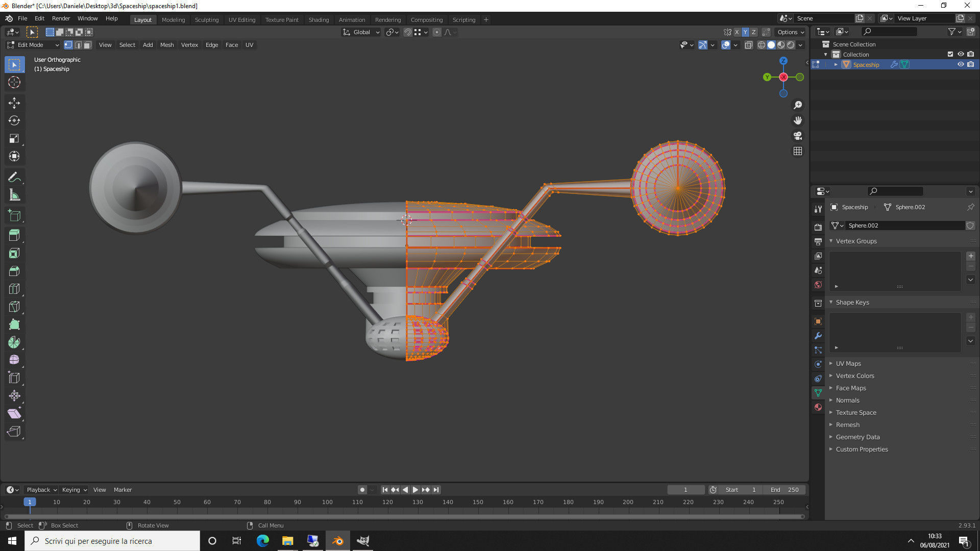Select the Cursor tool in toolbar
980x551 pixels.
coord(14,82)
